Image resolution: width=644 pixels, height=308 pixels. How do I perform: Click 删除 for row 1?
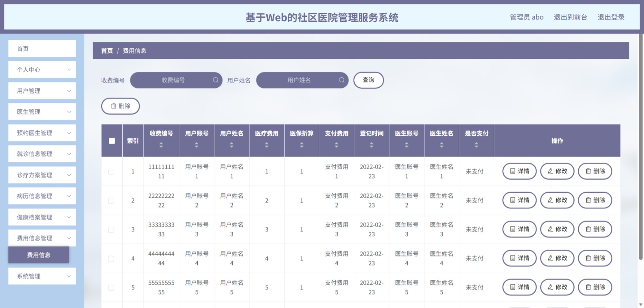[x=595, y=171]
